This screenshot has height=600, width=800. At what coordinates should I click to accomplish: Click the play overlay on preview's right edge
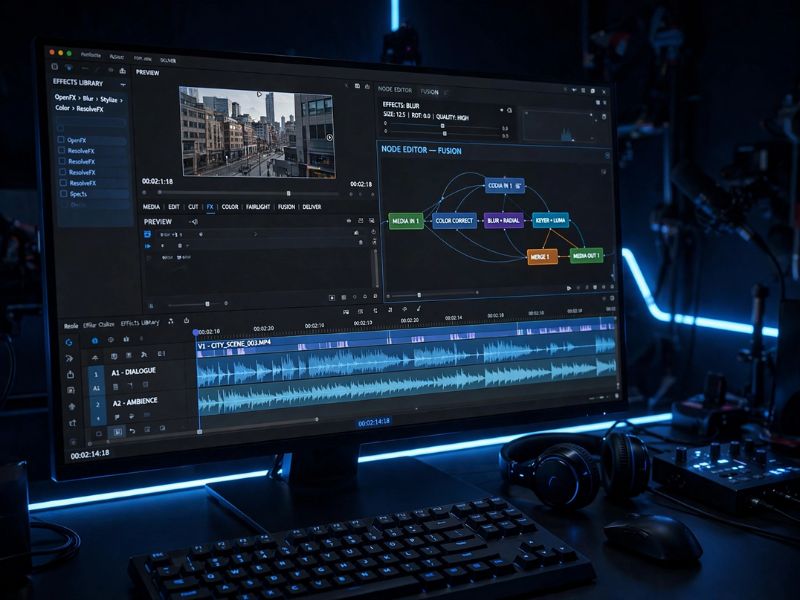(330, 138)
